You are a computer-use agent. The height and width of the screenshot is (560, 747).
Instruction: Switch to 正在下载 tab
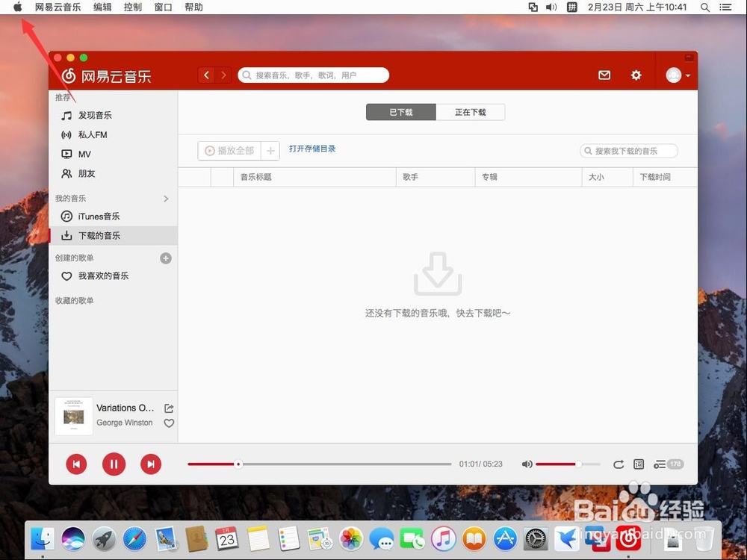[470, 113]
